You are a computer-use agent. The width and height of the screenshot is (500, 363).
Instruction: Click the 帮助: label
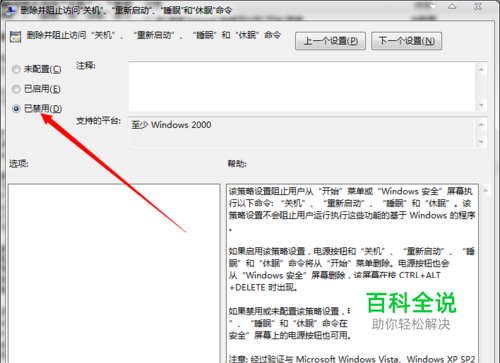tap(237, 164)
